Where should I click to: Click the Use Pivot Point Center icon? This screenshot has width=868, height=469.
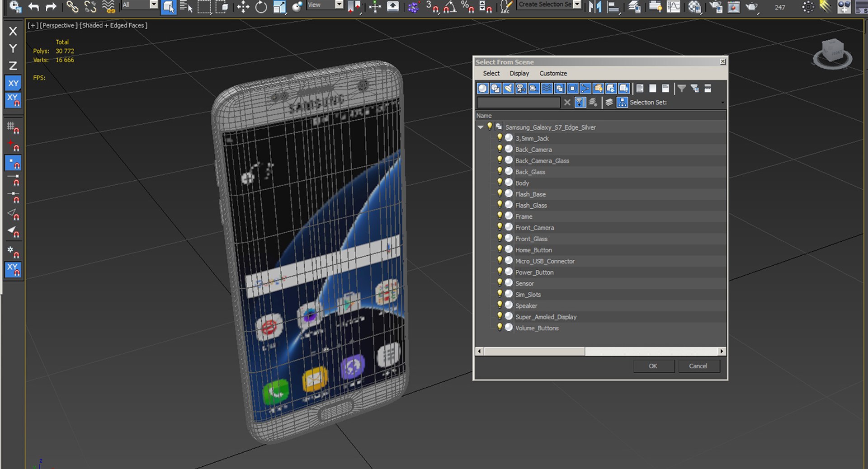coord(354,6)
